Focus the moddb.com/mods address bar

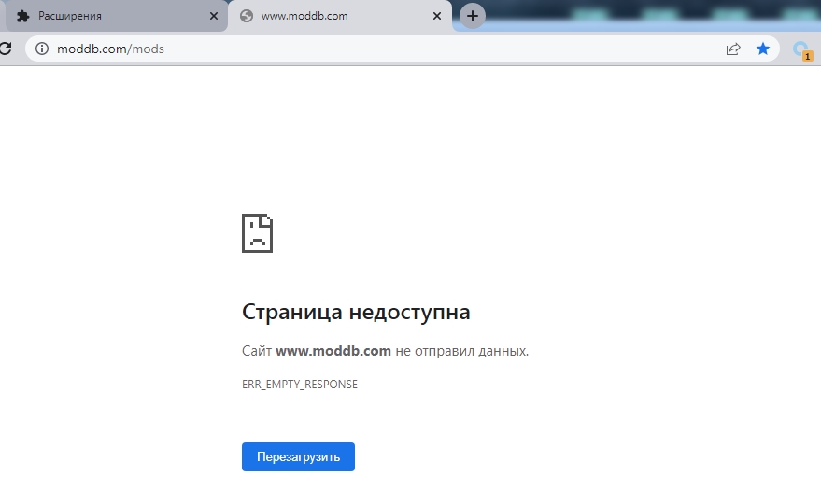(x=374, y=49)
